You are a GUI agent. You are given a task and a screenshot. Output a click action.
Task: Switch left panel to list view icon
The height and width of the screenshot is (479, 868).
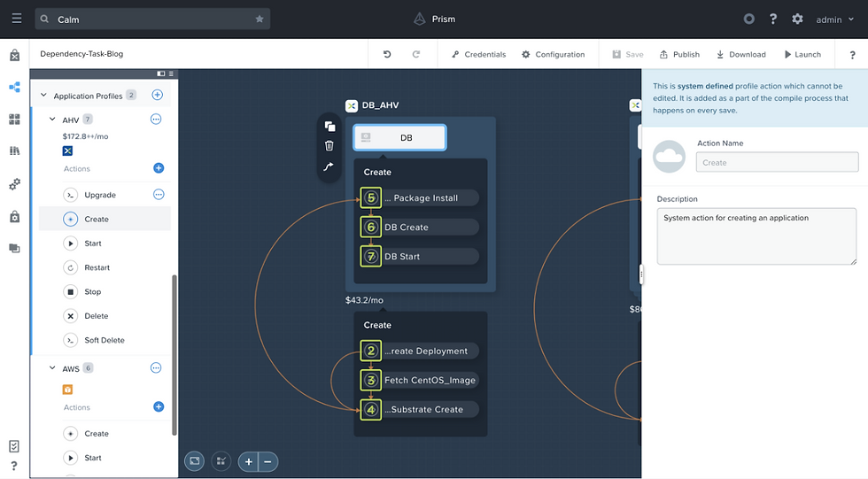tap(171, 73)
